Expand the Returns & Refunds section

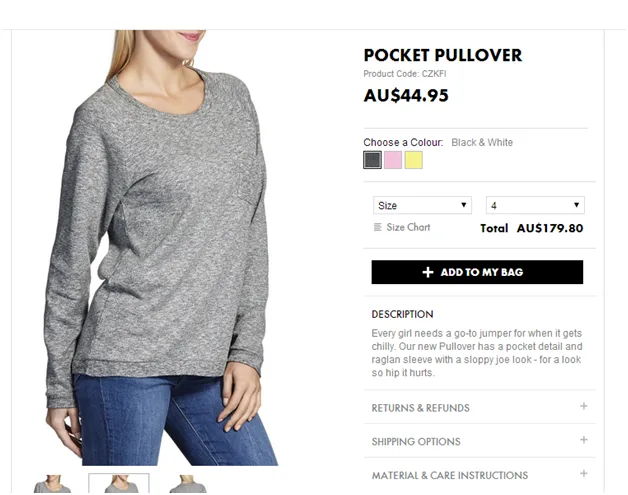pos(479,407)
